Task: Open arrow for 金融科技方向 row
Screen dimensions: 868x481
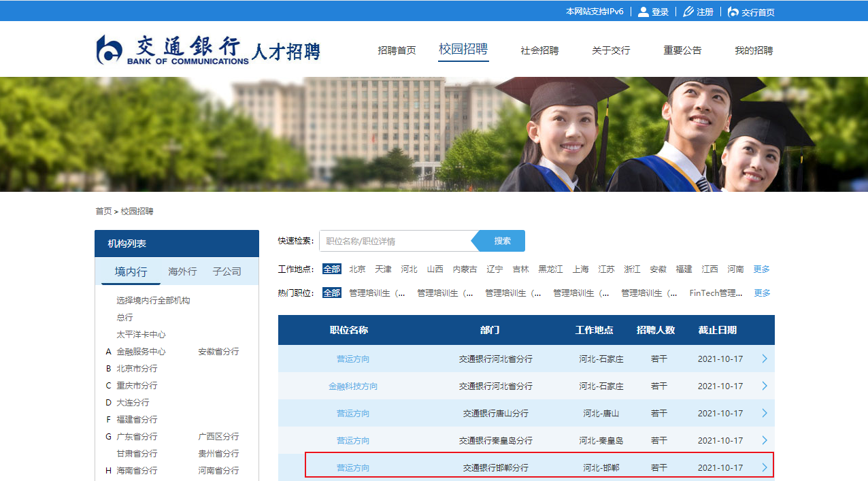Action: point(765,386)
